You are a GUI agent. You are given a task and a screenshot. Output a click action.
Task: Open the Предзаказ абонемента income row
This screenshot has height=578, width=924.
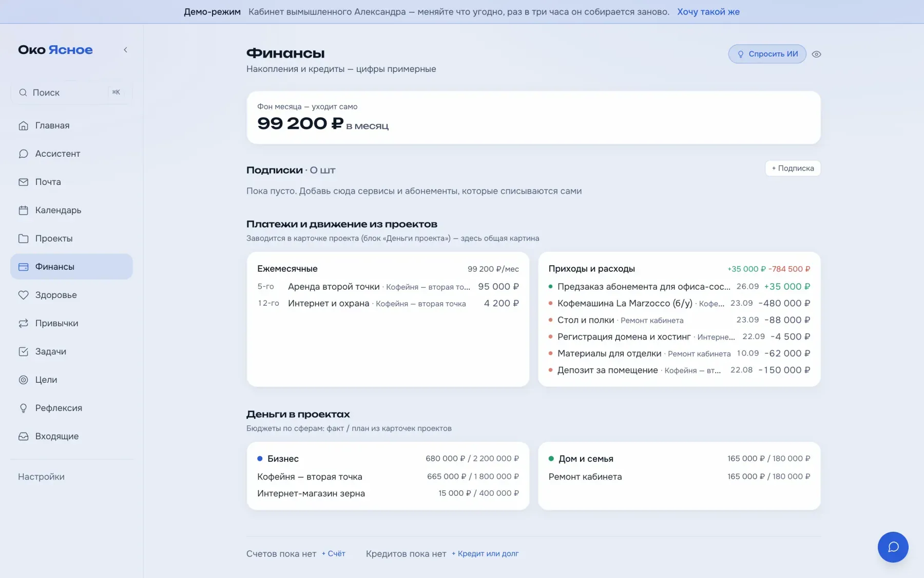[679, 287]
